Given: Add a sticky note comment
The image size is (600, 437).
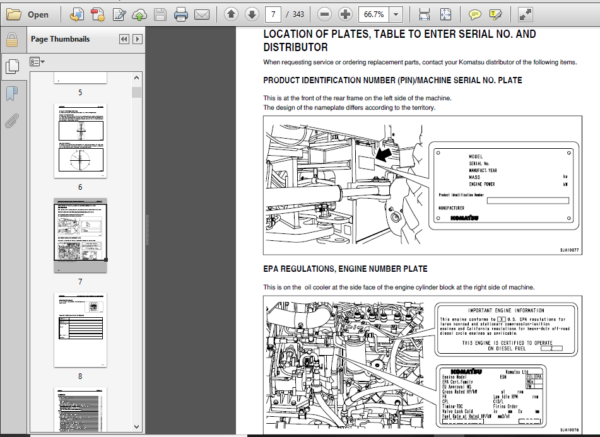Looking at the screenshot, I should pos(475,15).
